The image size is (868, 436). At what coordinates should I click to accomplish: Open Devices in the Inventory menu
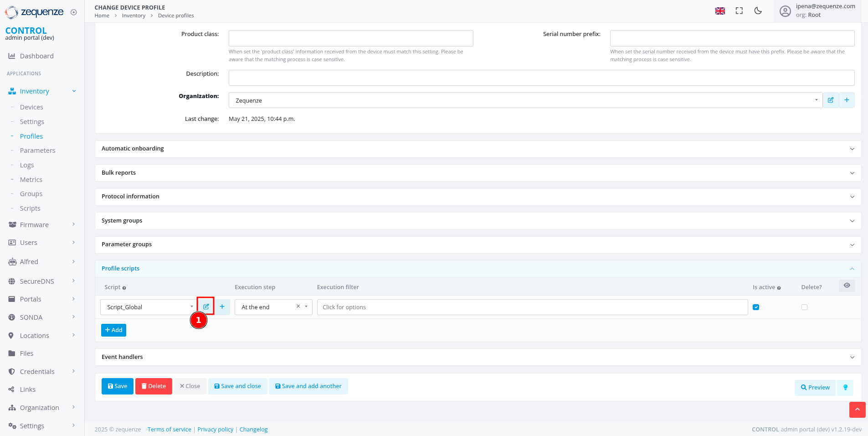(31, 107)
